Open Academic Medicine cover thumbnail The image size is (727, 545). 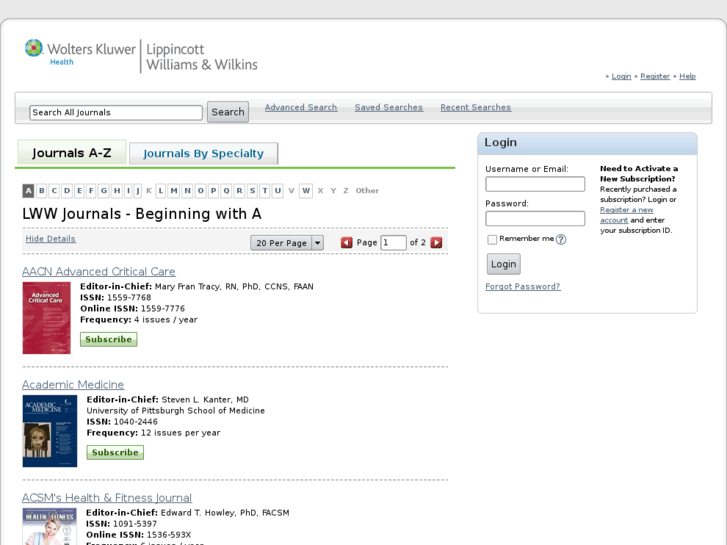coord(50,431)
